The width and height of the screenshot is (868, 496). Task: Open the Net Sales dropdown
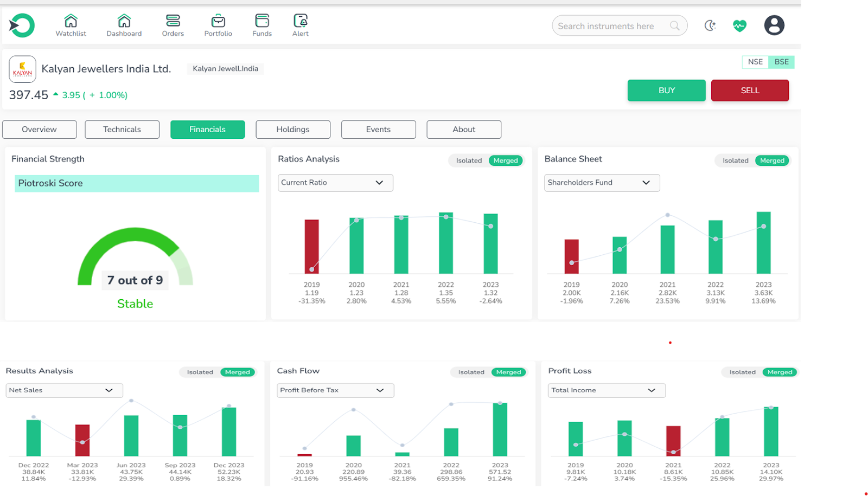coord(64,390)
